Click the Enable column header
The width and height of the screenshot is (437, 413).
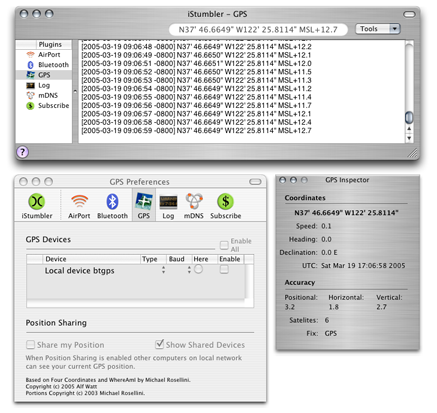tap(230, 259)
